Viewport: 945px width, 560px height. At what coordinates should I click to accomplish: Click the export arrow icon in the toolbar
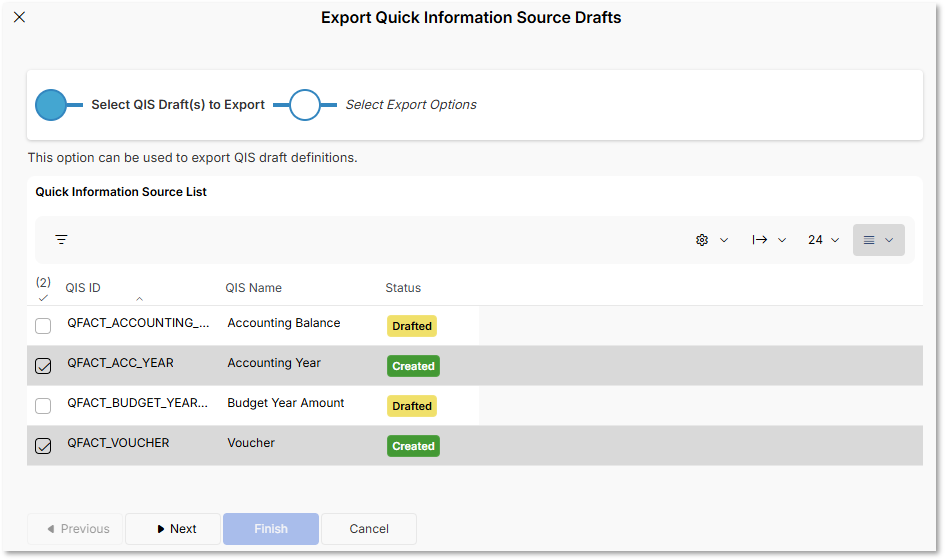coord(759,240)
